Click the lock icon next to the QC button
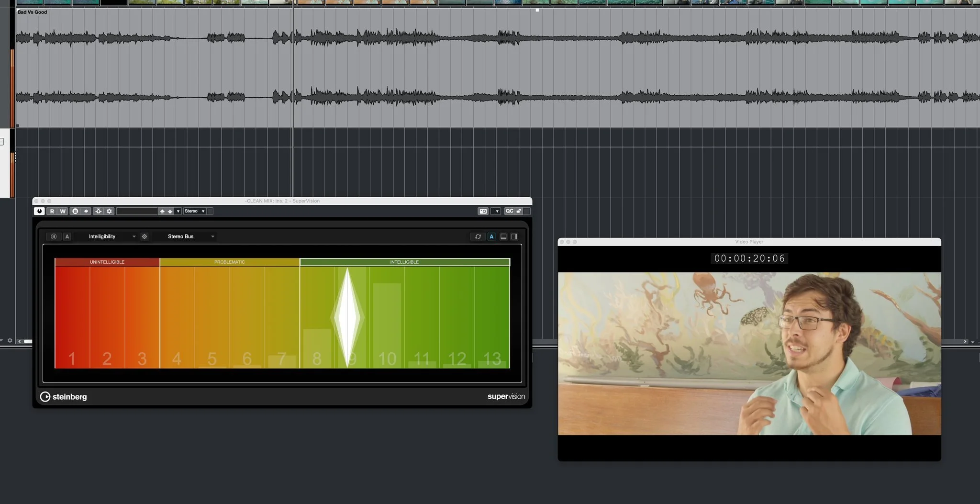The height and width of the screenshot is (504, 980). [518, 211]
